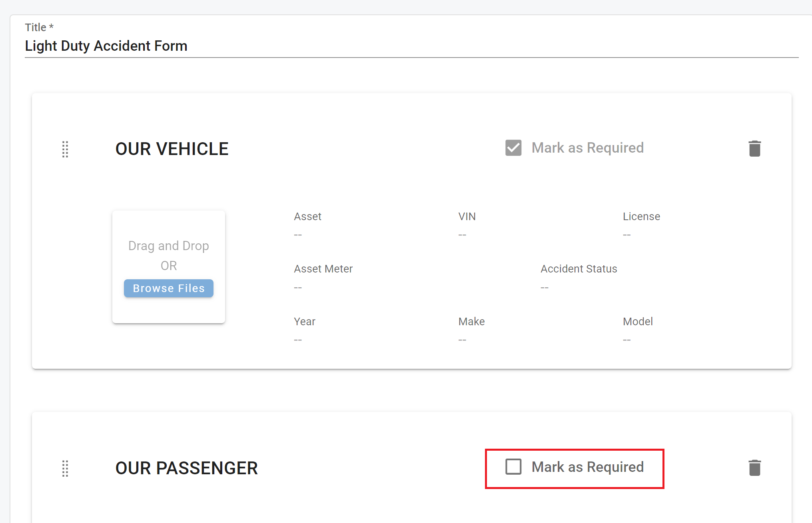Click the Asset field value
Image resolution: width=812 pixels, height=523 pixels.
pyautogui.click(x=298, y=235)
